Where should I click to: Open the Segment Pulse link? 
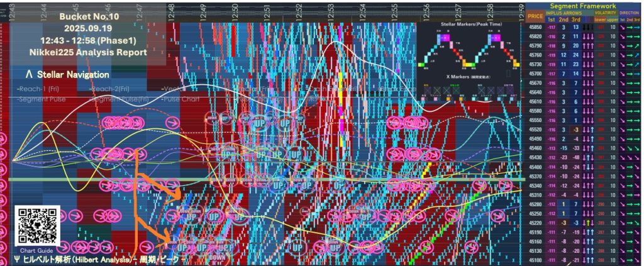42,99
